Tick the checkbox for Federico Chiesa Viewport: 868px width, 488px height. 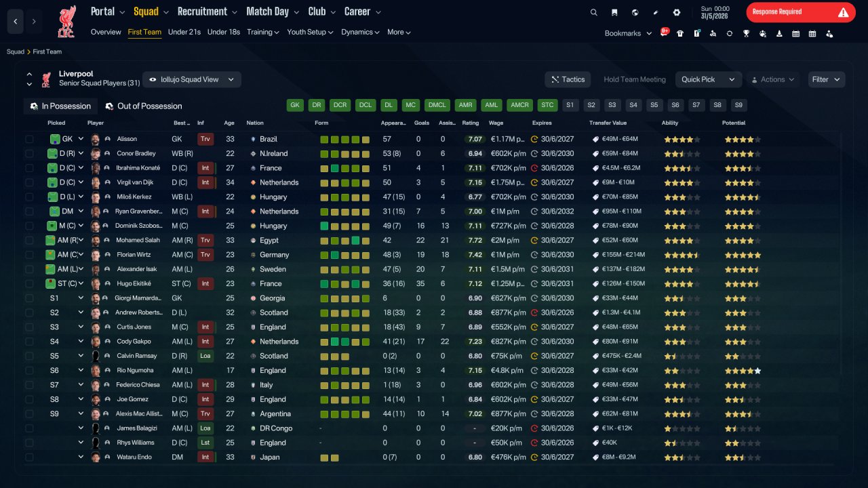(x=29, y=385)
